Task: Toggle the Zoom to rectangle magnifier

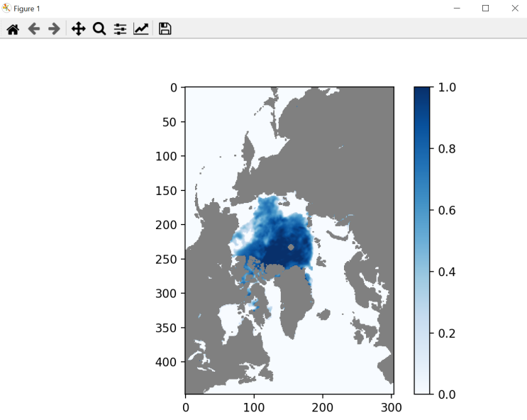Action: pos(99,28)
